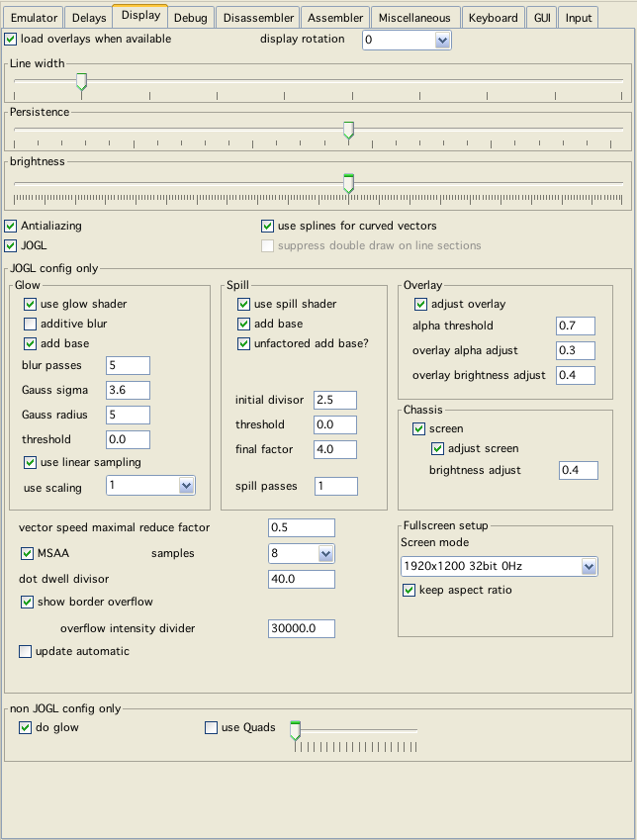Enable additive blur in Glow section
This screenshot has width=637, height=840.
tap(31, 324)
